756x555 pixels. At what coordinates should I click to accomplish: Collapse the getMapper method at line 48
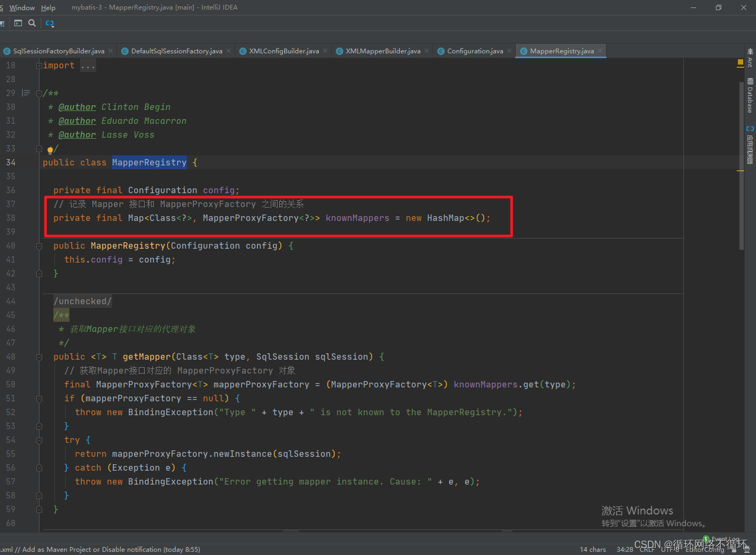click(39, 357)
